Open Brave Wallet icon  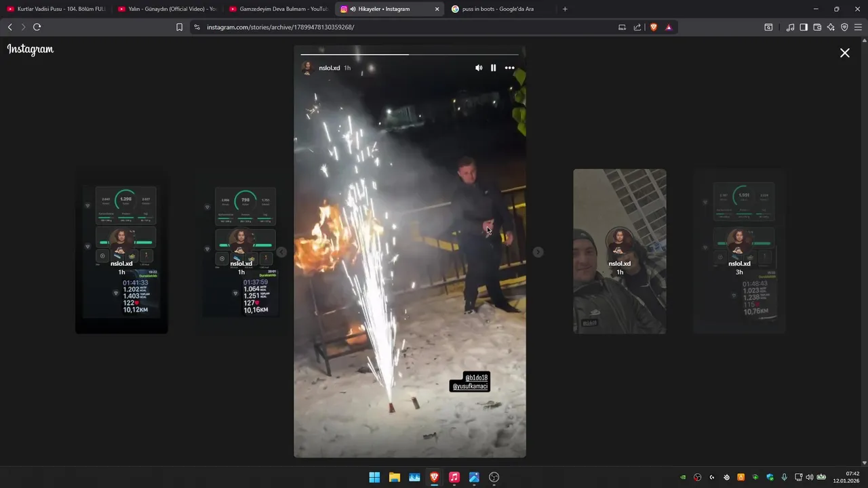pyautogui.click(x=817, y=27)
